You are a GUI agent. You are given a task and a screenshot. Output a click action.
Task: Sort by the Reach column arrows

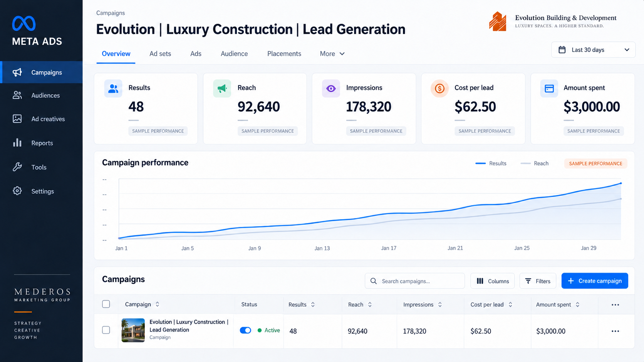(370, 304)
